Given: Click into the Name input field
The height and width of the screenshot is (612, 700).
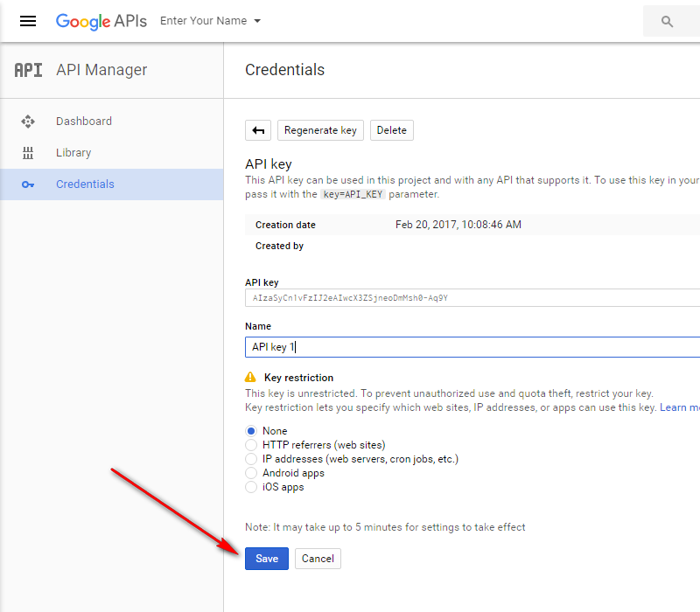Looking at the screenshot, I should (472, 347).
